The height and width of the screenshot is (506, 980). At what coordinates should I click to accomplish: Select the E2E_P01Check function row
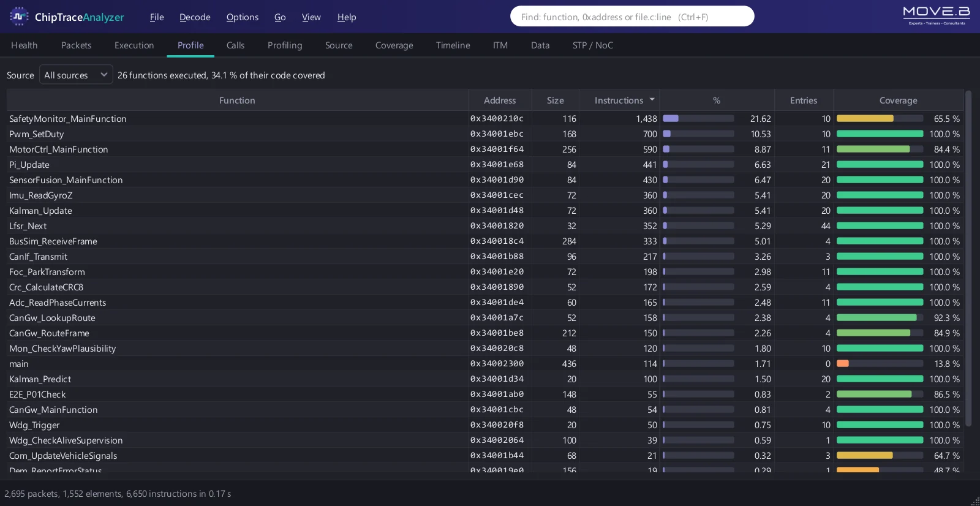click(484, 395)
